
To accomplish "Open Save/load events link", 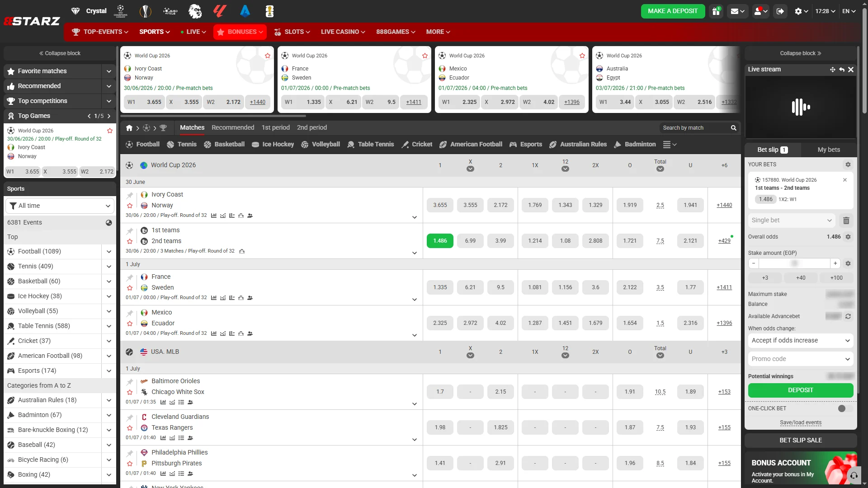I will 801,423.
